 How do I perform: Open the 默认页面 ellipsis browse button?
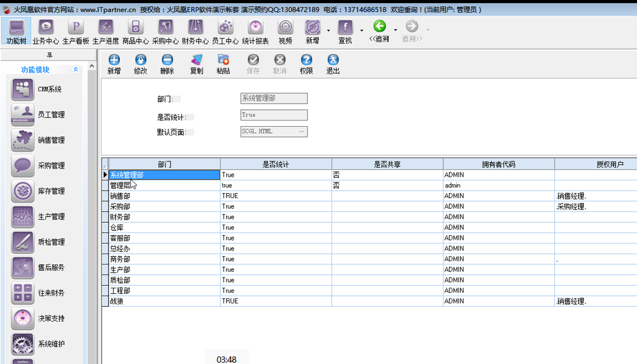301,131
